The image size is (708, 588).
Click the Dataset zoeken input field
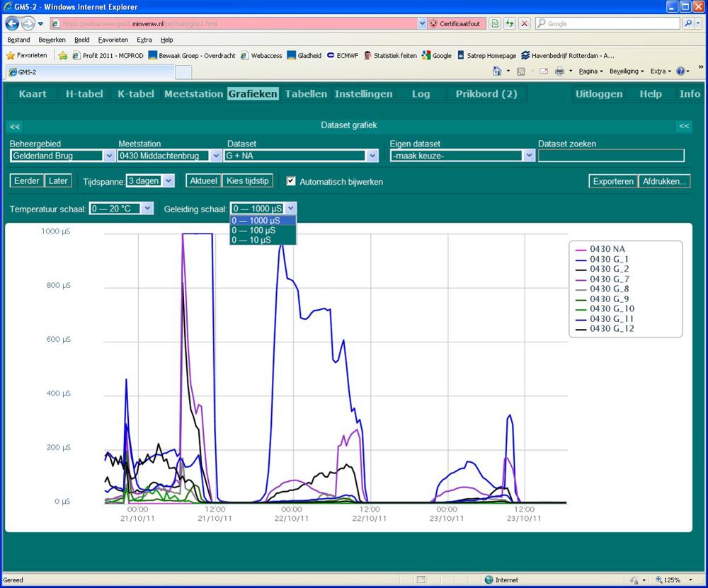click(x=611, y=156)
